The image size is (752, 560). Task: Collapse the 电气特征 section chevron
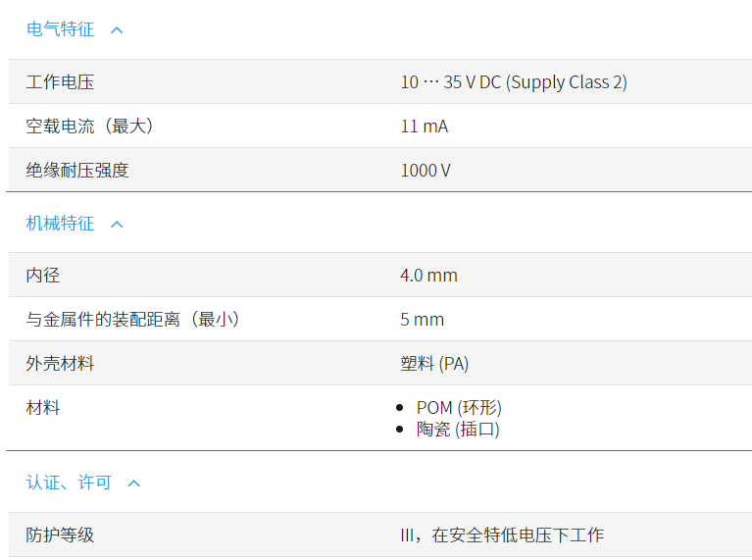117,30
